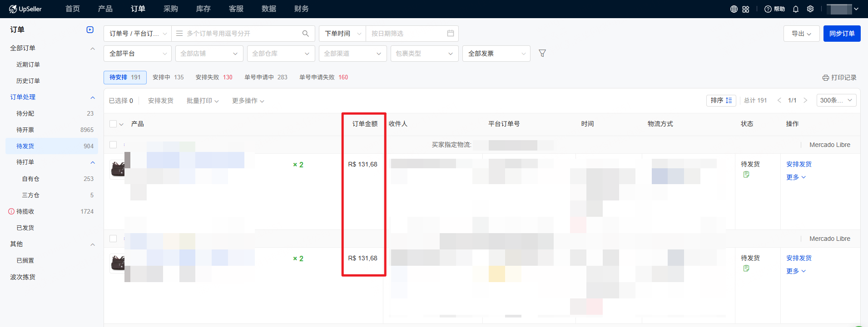Click the search magnifier icon
Screen dimensions: 868x327
[306, 34]
